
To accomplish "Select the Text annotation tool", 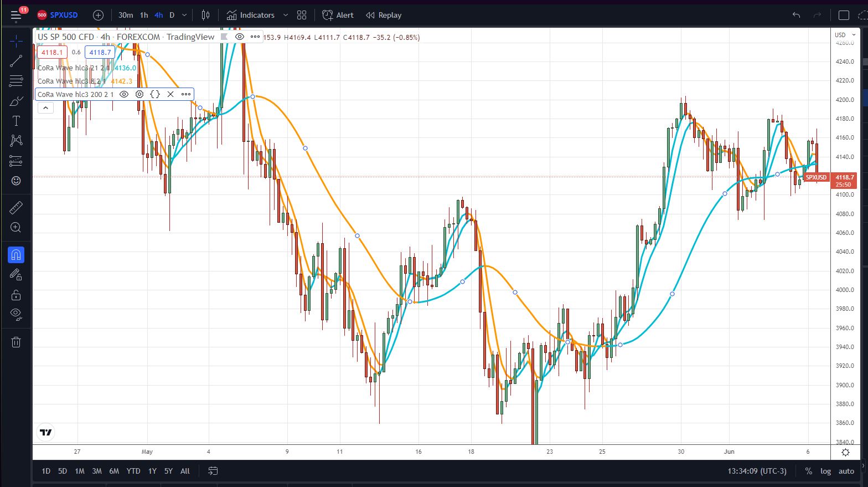I will point(16,121).
